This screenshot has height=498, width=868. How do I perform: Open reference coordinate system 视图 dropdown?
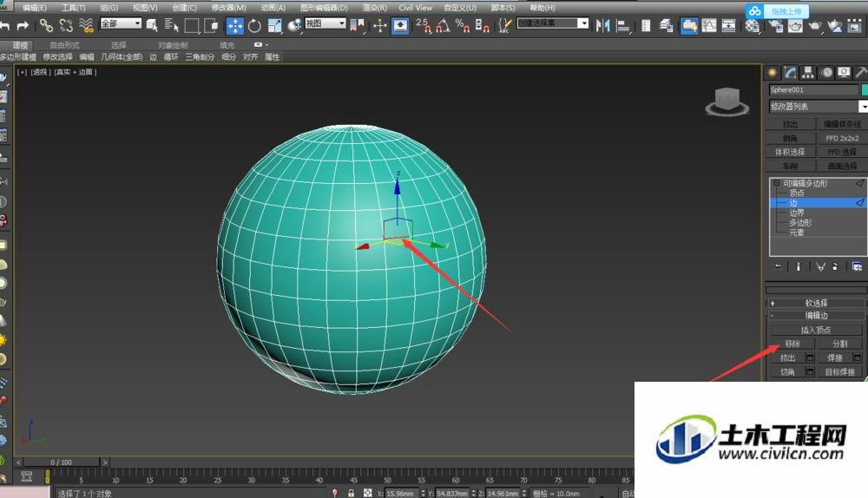[x=325, y=23]
